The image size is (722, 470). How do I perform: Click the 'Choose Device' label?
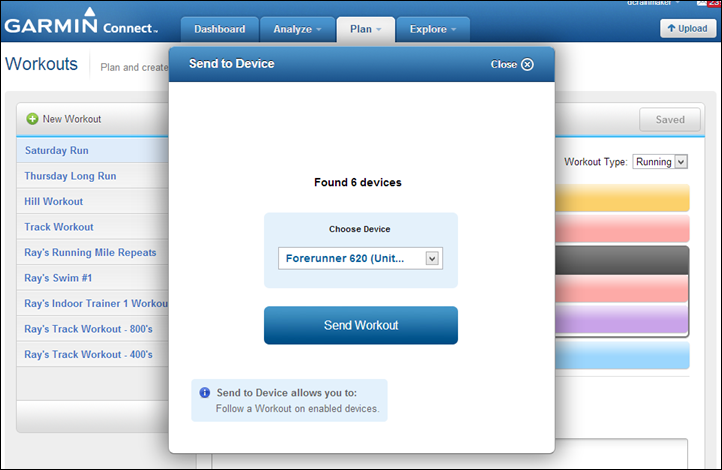[360, 229]
